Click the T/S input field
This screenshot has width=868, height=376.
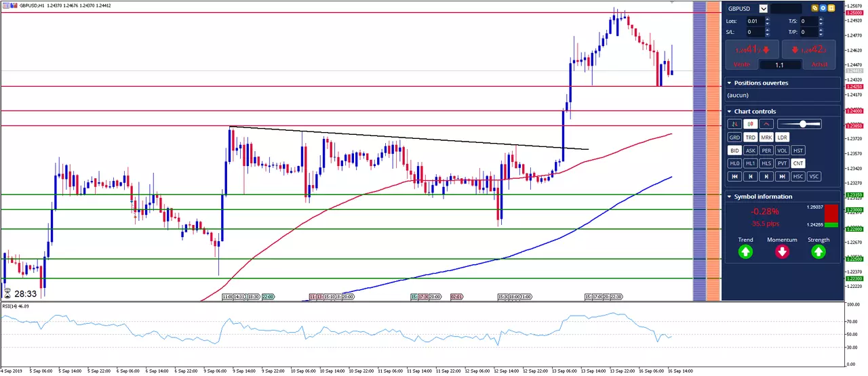coord(809,21)
